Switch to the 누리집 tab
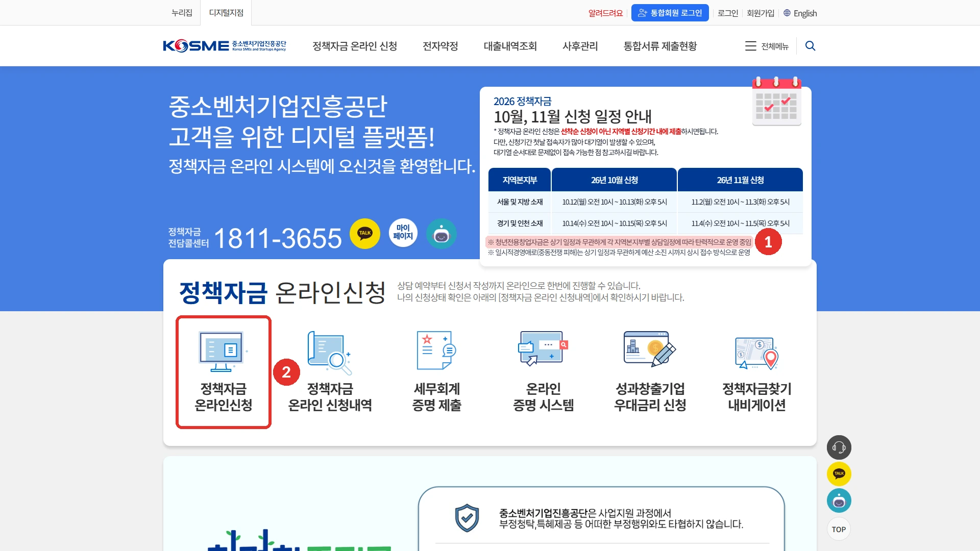The image size is (980, 551). pos(182,13)
